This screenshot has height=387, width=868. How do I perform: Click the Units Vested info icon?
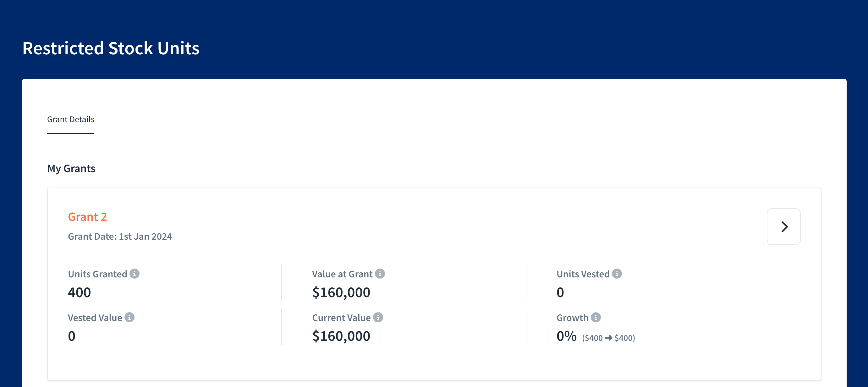(617, 274)
